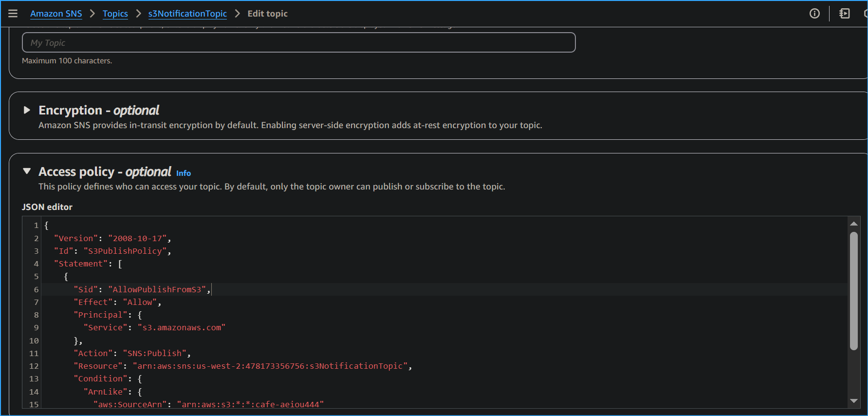Collapse the Access policy section
Viewport: 868px width, 416px height.
click(27, 171)
